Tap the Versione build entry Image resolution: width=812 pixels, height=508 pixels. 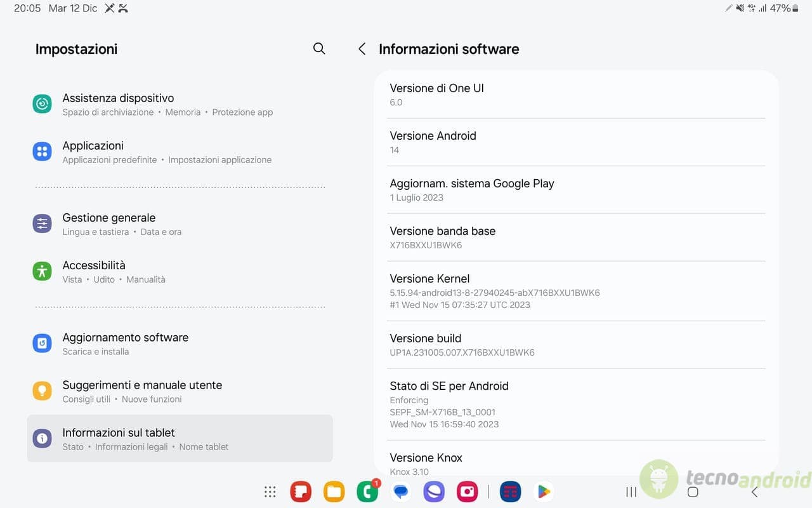[576, 345]
